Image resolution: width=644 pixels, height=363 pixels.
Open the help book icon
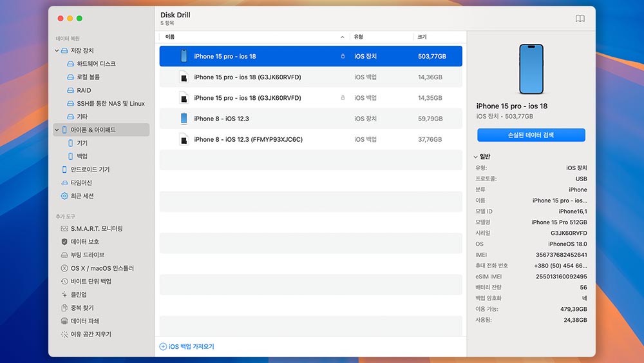[x=580, y=19]
